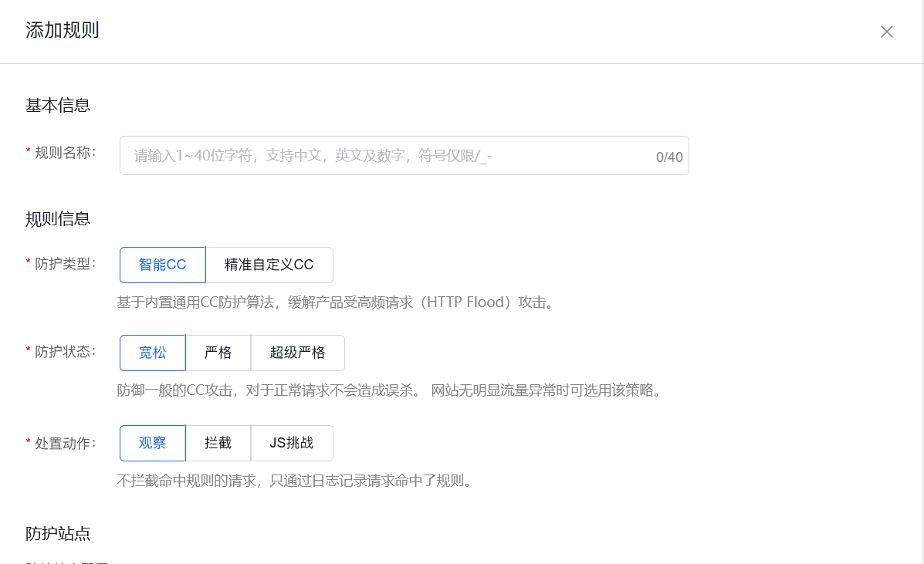Click the 0/40 character counter
Screen dimensions: 924x564
668,155
